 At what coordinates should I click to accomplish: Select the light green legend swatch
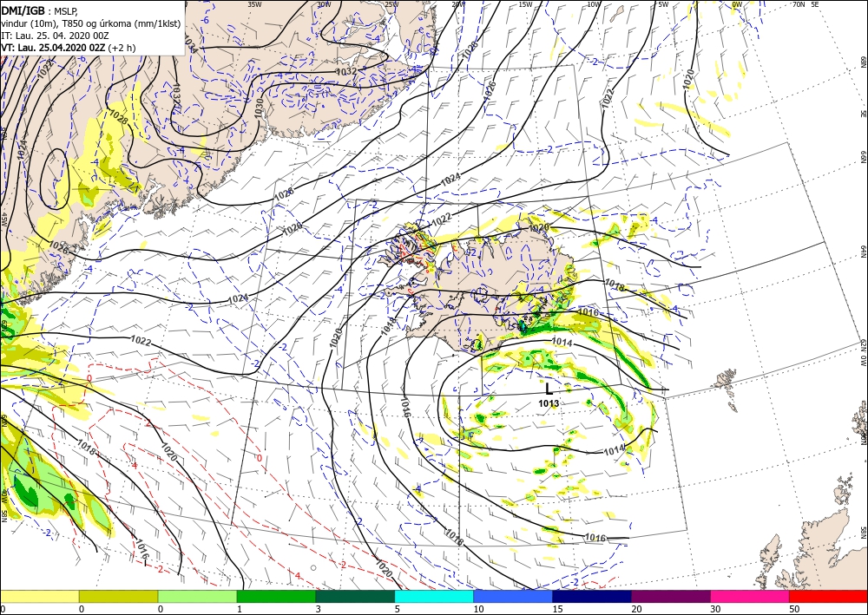click(x=198, y=596)
